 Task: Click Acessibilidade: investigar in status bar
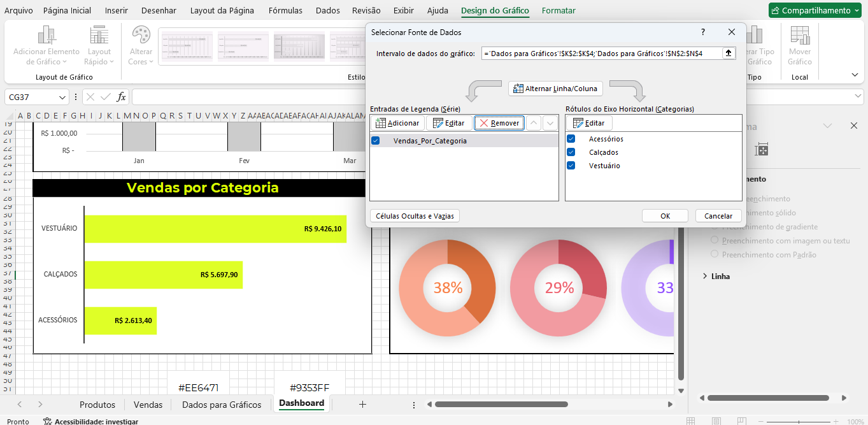click(90, 421)
